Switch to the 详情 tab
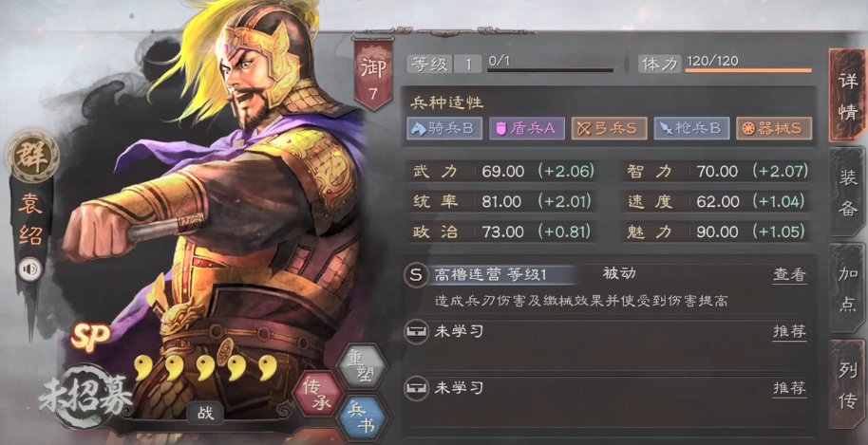This screenshot has height=445, width=868. (x=847, y=95)
